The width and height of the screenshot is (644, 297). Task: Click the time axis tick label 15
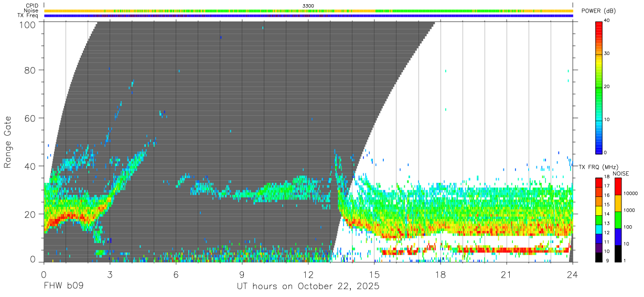(374, 274)
